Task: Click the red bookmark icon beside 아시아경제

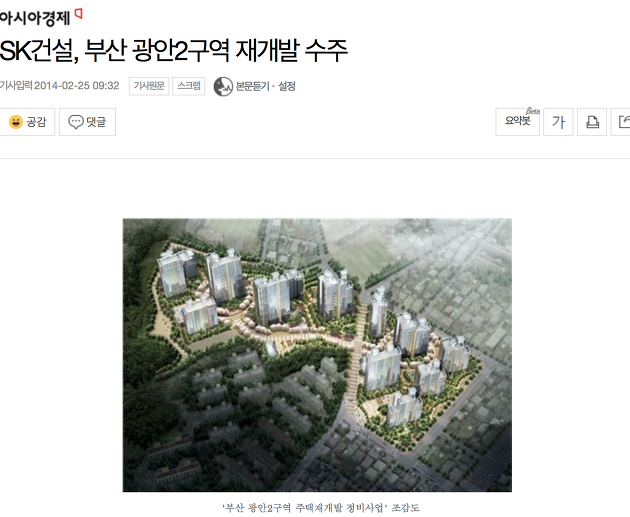Action: click(79, 14)
